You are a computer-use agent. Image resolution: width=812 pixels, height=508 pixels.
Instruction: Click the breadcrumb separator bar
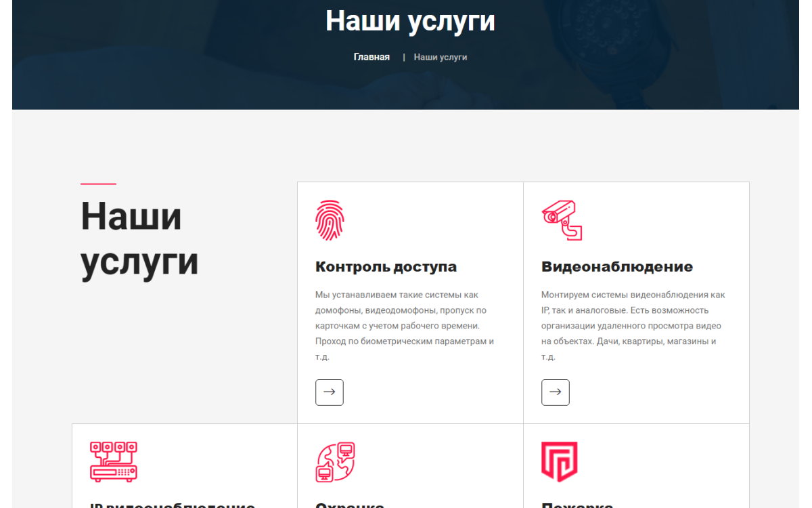(x=404, y=57)
